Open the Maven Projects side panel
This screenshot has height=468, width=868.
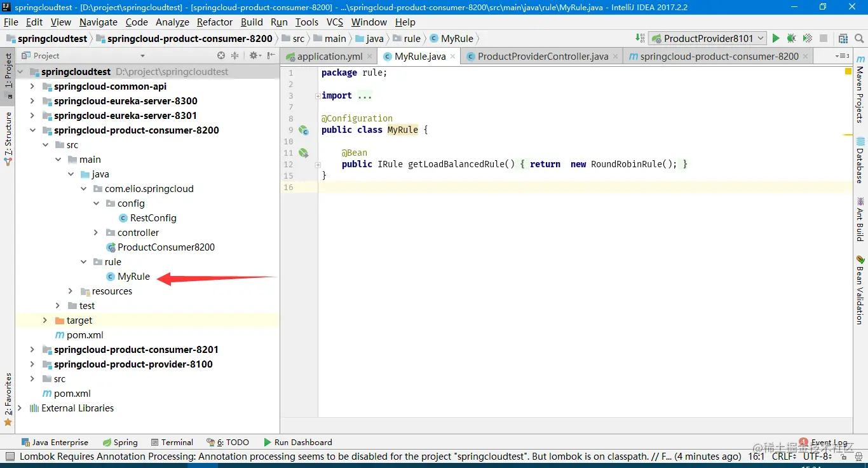click(860, 90)
